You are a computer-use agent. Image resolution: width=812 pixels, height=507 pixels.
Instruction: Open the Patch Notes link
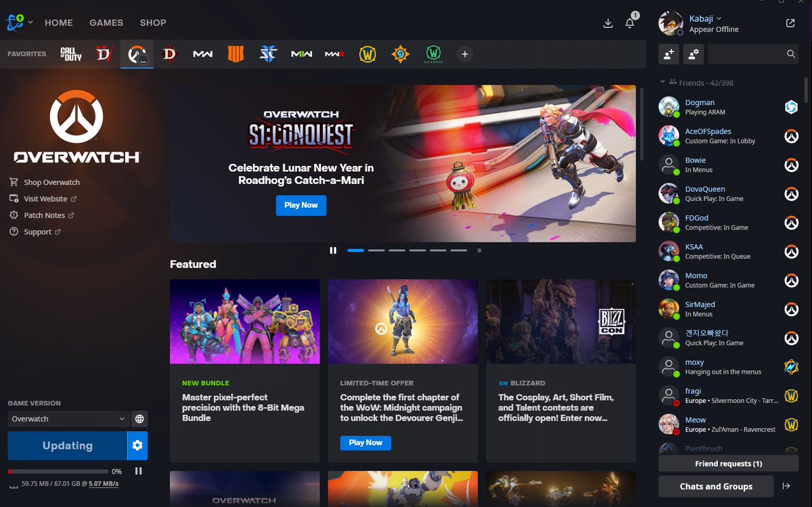coord(46,215)
